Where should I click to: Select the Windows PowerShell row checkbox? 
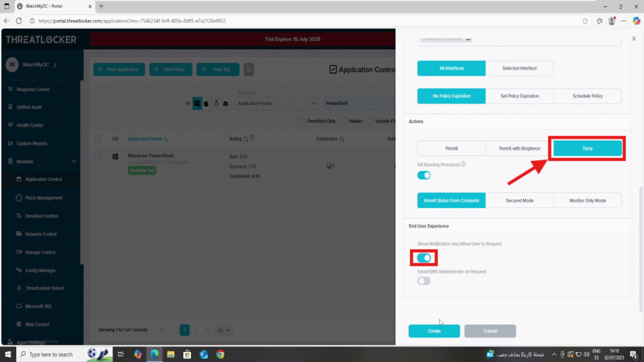click(x=97, y=156)
